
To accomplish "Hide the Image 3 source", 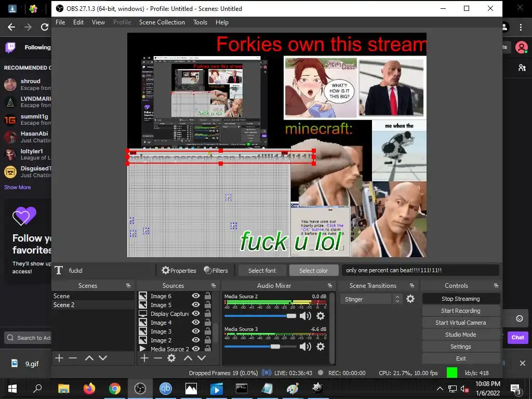I will point(196,331).
